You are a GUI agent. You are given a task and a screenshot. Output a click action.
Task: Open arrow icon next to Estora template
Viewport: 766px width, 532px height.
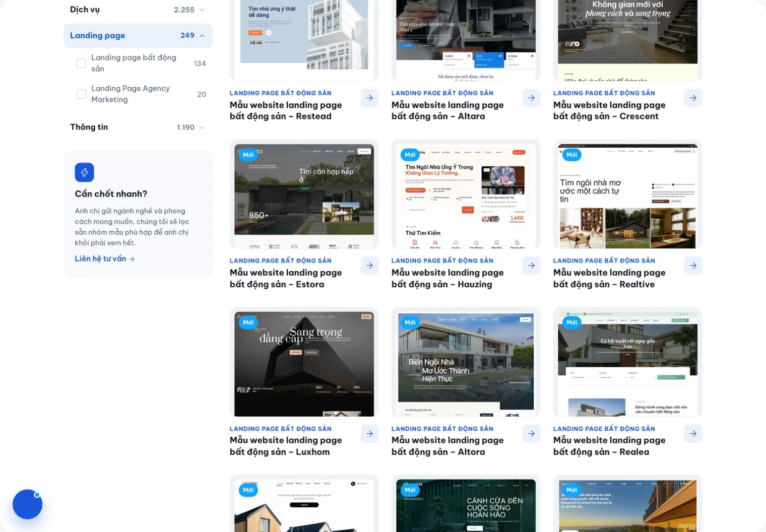[x=369, y=265]
